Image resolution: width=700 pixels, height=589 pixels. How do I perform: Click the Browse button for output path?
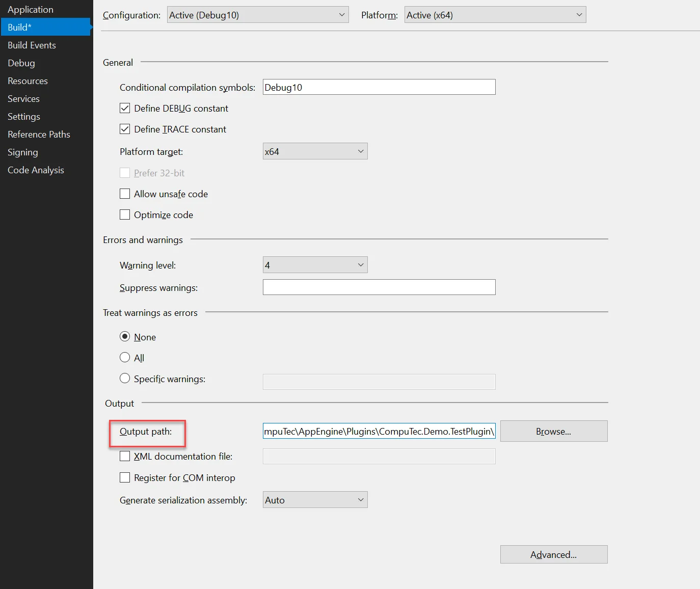click(553, 432)
